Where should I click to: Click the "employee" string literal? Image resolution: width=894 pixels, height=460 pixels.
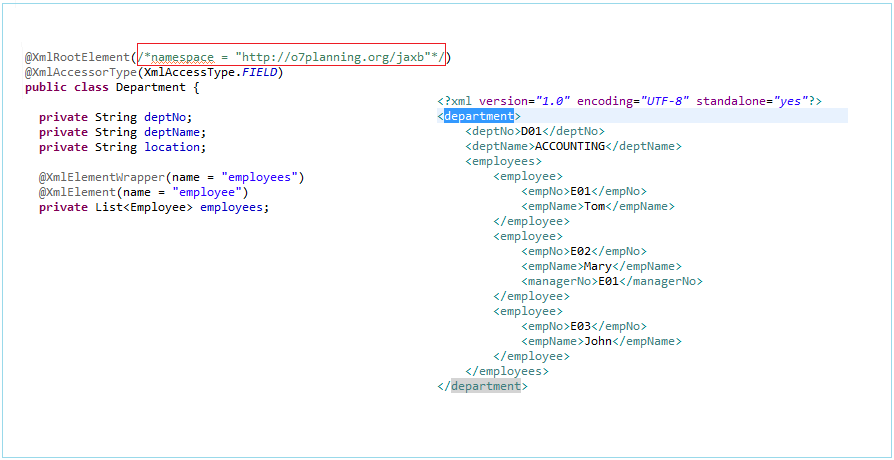[208, 192]
